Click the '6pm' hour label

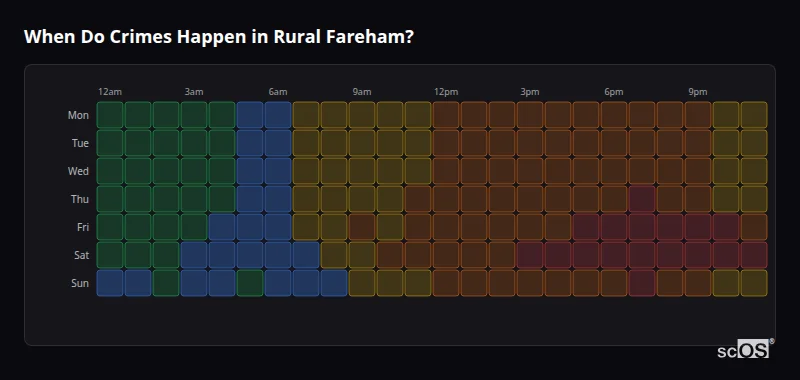tap(614, 92)
